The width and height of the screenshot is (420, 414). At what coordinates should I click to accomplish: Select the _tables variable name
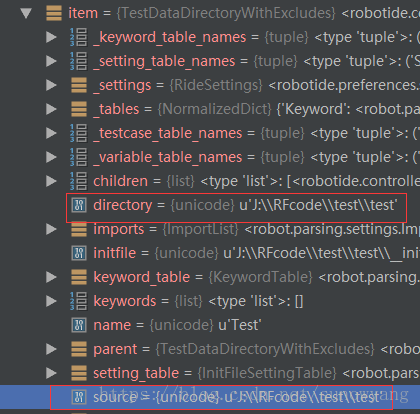click(x=116, y=109)
